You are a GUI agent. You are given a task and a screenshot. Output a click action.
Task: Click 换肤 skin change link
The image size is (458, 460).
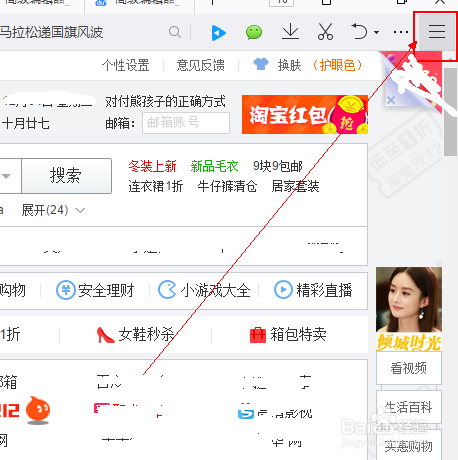pos(289,65)
